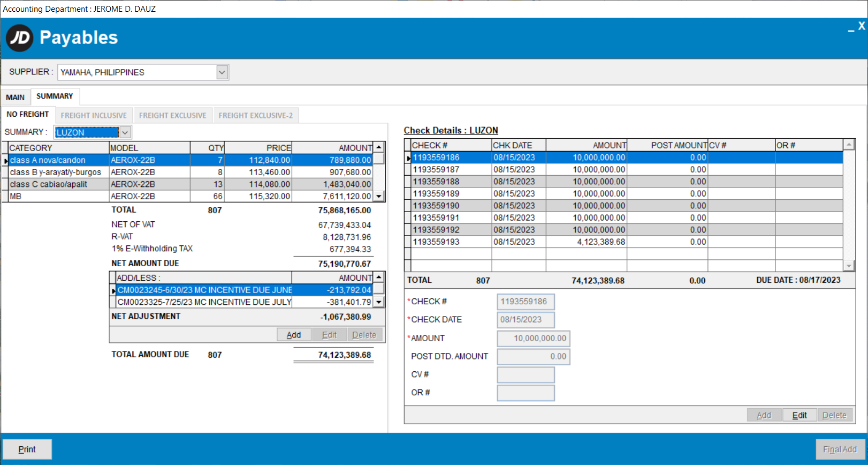
Task: Click the PRICE column header
Action: (258, 148)
